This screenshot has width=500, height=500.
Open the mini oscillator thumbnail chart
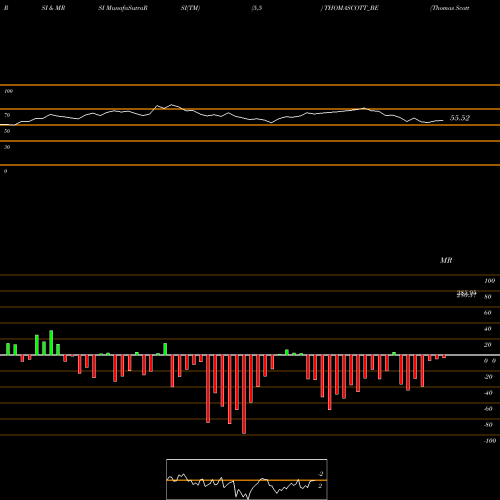(247, 479)
